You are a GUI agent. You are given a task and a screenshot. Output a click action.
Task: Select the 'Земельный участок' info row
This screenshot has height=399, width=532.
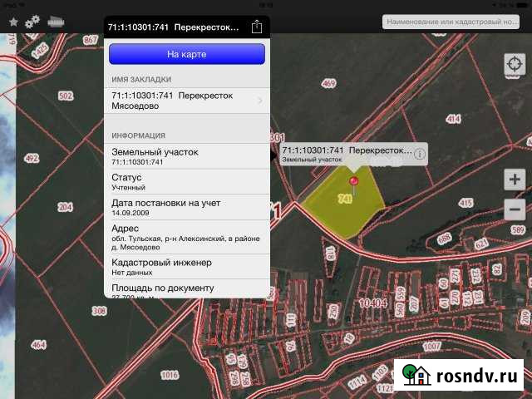click(189, 156)
